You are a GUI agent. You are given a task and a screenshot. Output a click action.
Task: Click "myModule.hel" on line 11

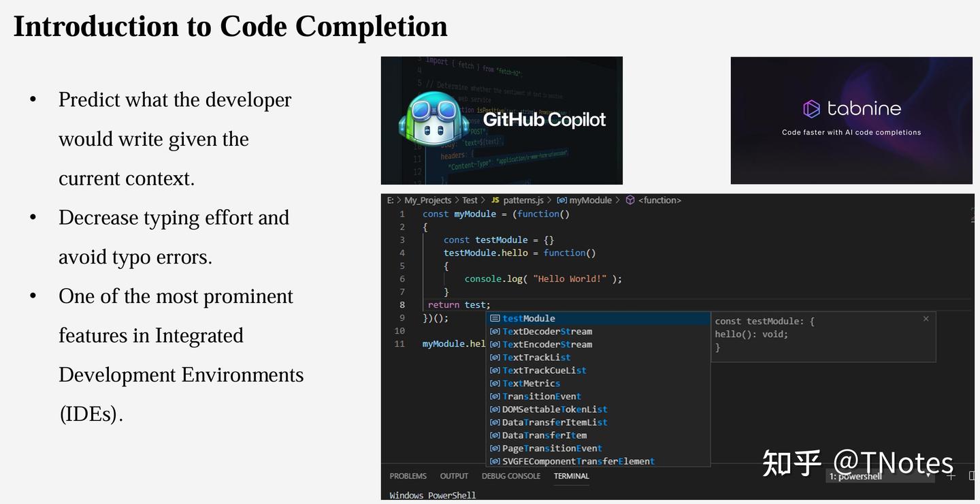pos(454,344)
